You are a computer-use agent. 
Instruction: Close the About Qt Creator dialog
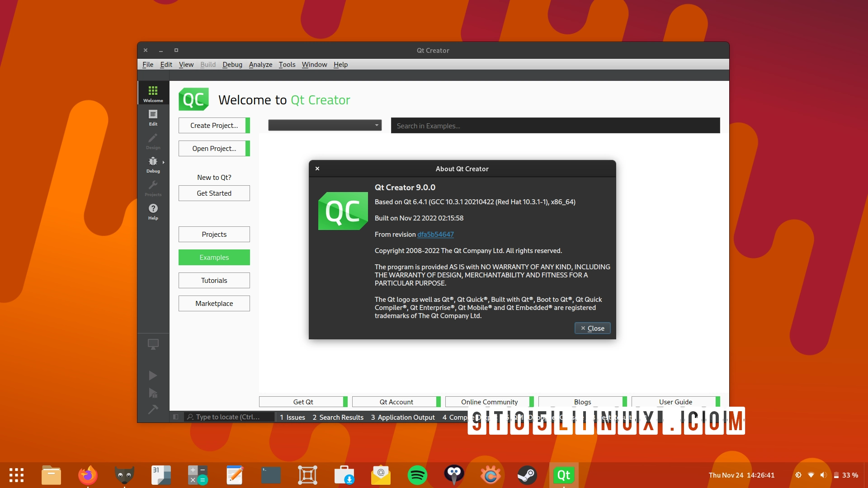click(592, 328)
